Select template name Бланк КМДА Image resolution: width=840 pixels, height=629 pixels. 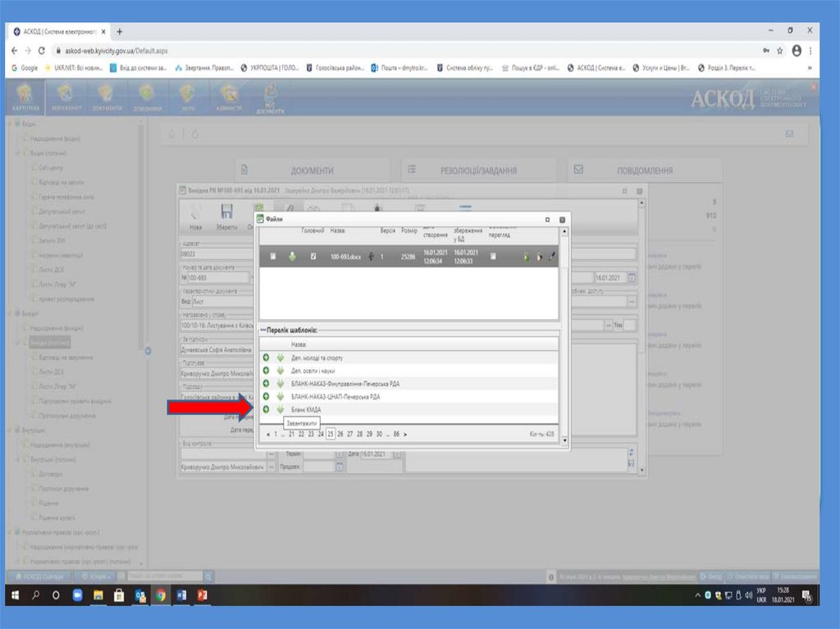(306, 409)
